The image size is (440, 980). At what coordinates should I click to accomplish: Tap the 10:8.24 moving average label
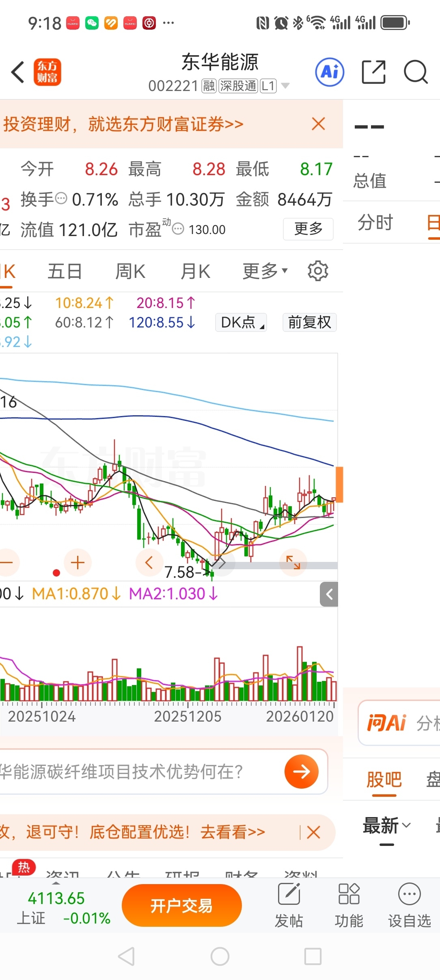pyautogui.click(x=84, y=303)
